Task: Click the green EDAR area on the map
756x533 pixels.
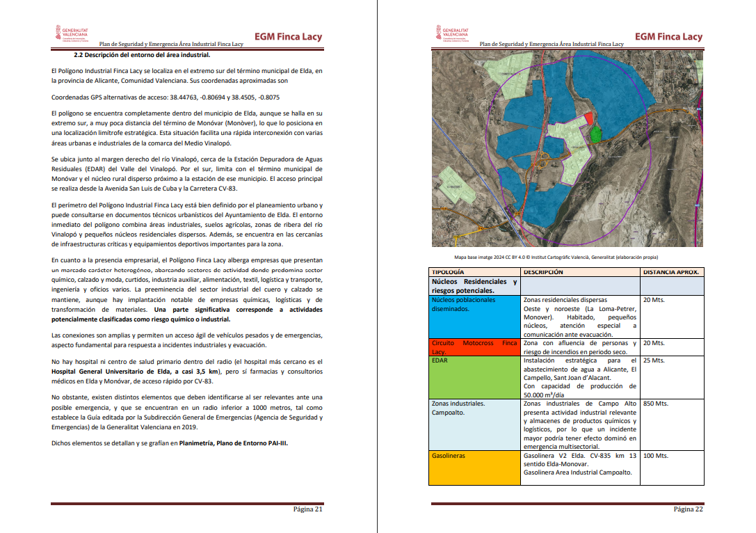Action: [595, 131]
